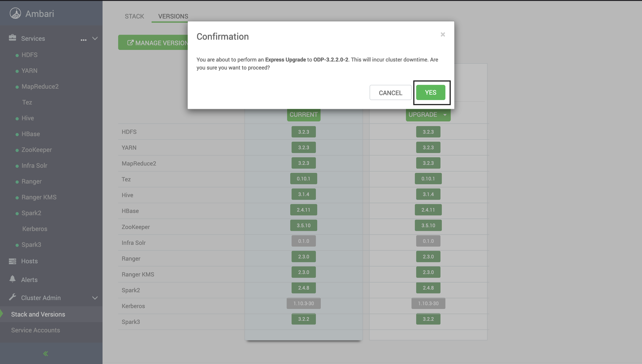Click Ranger KMS row label in table
Image resolution: width=642 pixels, height=364 pixels.
click(138, 274)
